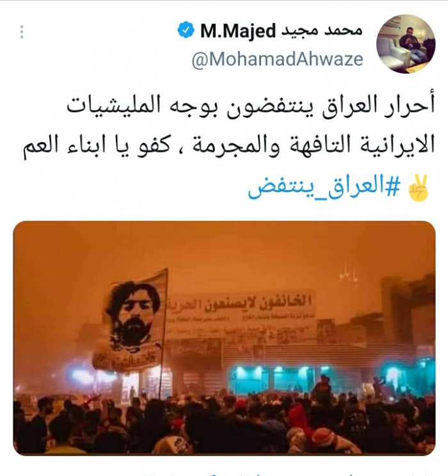448x476 pixels.
Task: Select the second line of tweet text
Action: coord(229,145)
